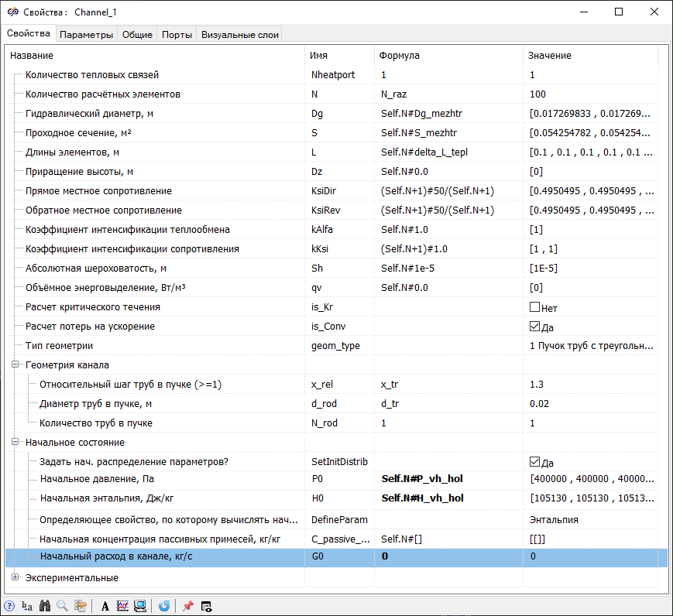Click the help question mark icon
Screen dimensions: 673x616
9,606
